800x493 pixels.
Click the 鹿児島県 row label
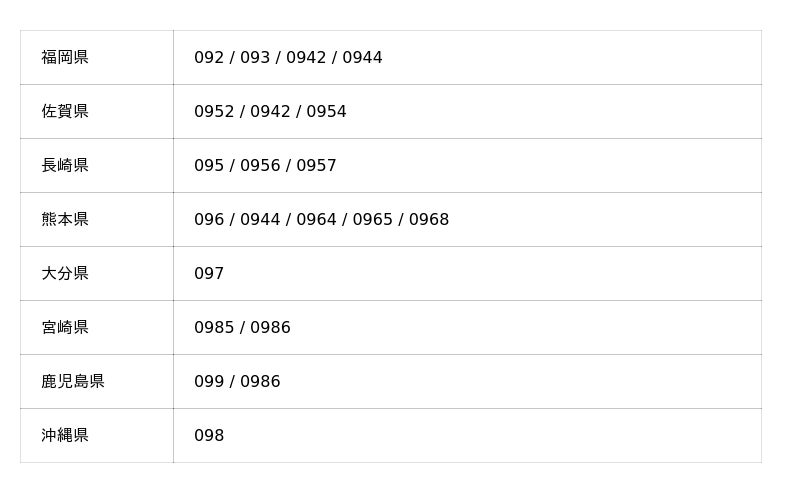73,382
